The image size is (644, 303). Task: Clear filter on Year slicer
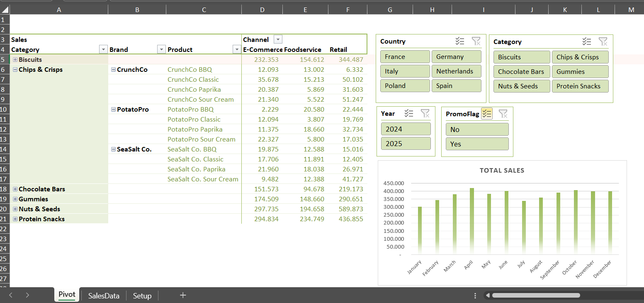tap(425, 113)
